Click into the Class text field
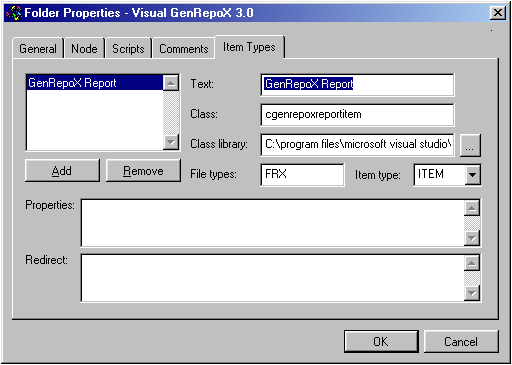Image resolution: width=512 pixels, height=365 pixels. pyautogui.click(x=357, y=115)
